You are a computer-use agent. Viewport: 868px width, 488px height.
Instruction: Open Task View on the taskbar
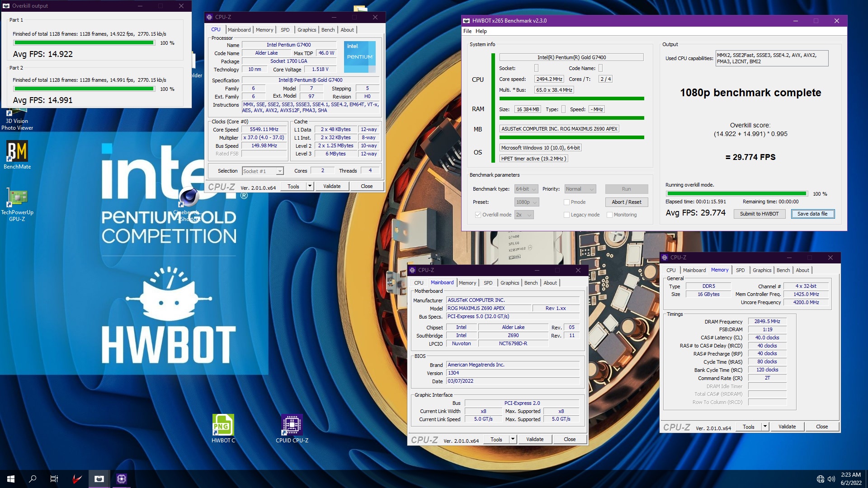pyautogui.click(x=54, y=479)
